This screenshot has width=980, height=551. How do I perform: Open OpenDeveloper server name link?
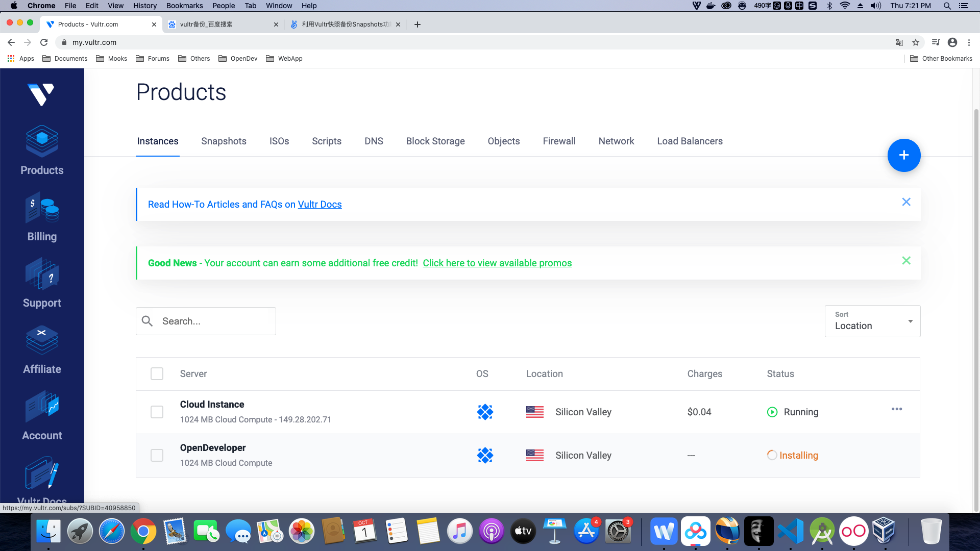213,447
